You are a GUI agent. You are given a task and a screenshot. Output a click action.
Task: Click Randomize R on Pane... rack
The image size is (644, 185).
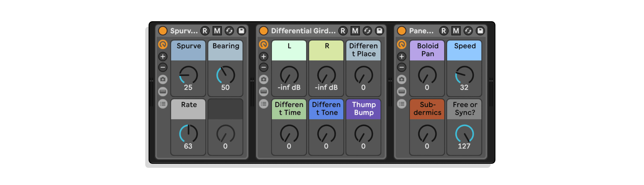point(444,31)
